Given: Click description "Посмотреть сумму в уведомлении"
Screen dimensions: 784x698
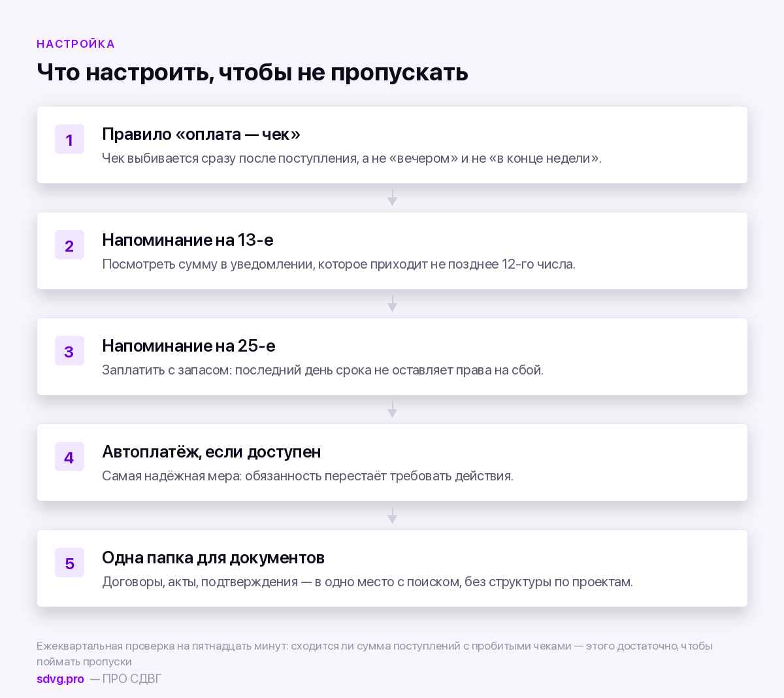Looking at the screenshot, I should tap(208, 264).
